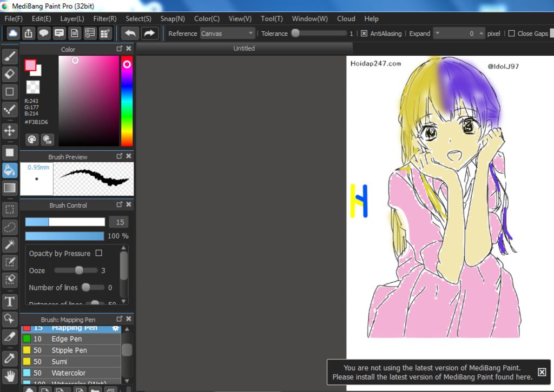Viewport: 554px width, 392px height.
Task: Select the Brush tool
Action: 10,56
